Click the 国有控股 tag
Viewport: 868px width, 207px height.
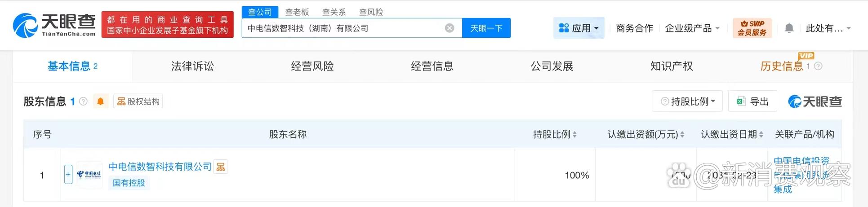[x=129, y=183]
